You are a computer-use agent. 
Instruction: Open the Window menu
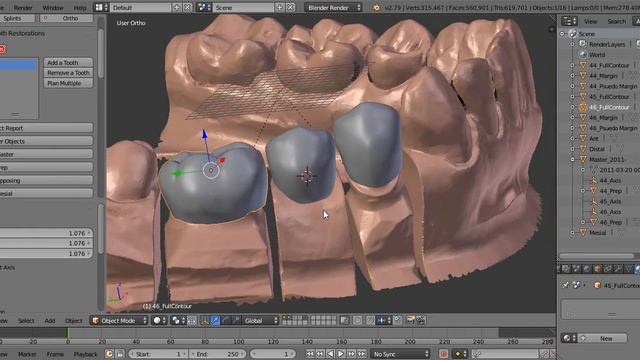point(53,8)
